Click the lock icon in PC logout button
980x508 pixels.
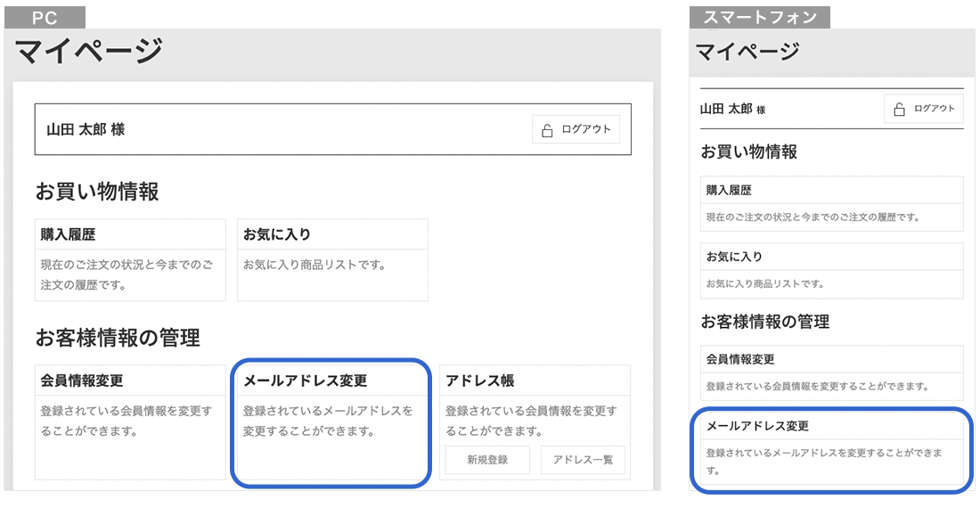[x=547, y=130]
